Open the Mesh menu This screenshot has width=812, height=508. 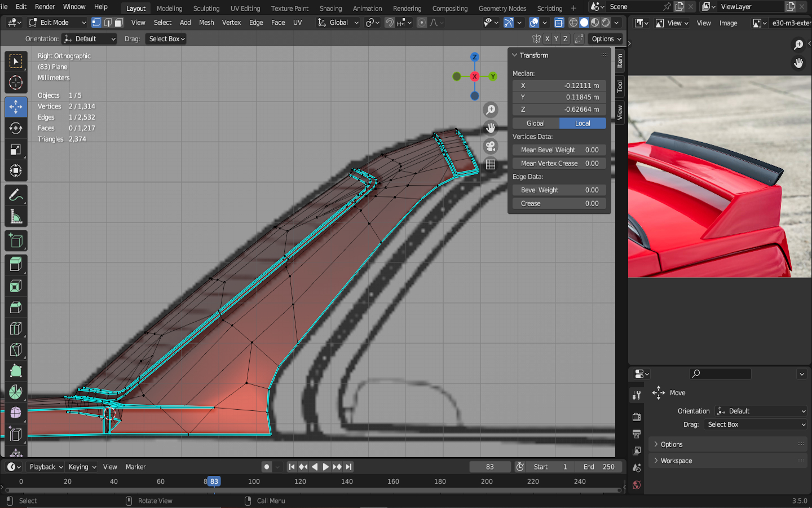pos(206,23)
